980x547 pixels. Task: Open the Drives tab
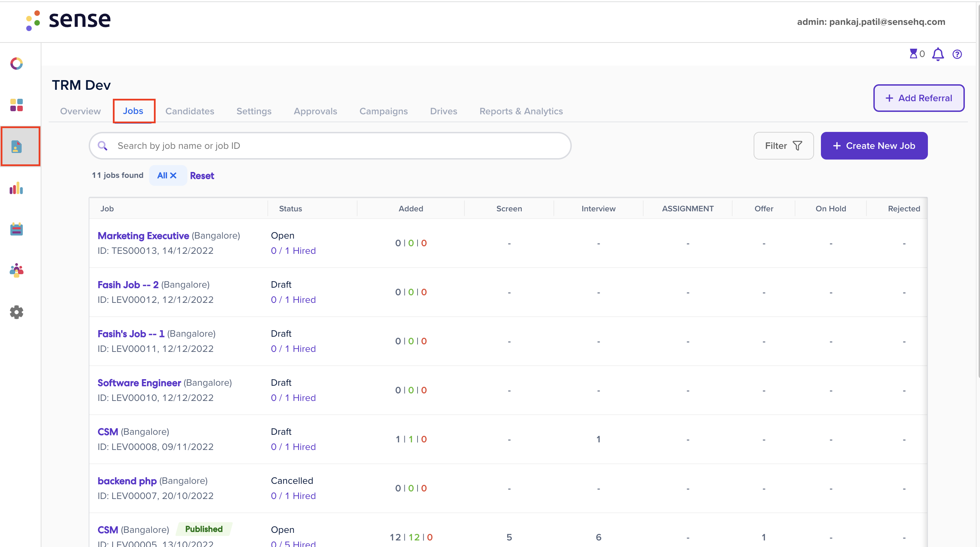(443, 111)
